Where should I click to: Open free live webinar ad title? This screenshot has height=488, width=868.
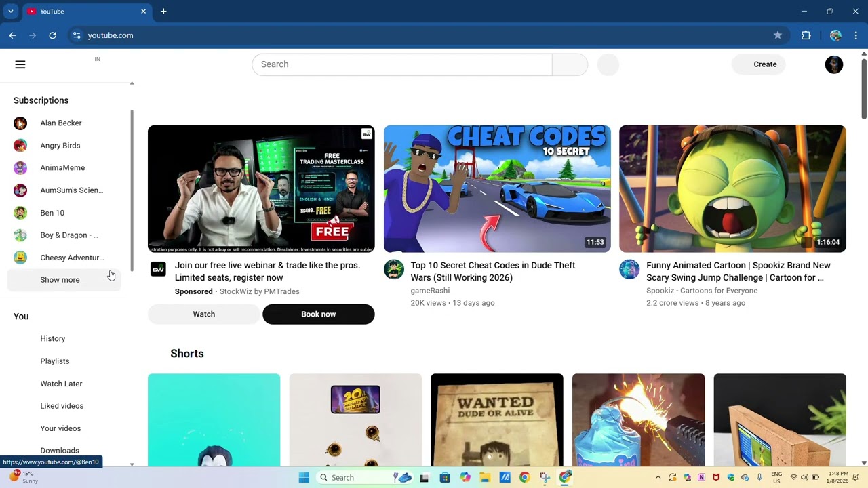click(267, 272)
